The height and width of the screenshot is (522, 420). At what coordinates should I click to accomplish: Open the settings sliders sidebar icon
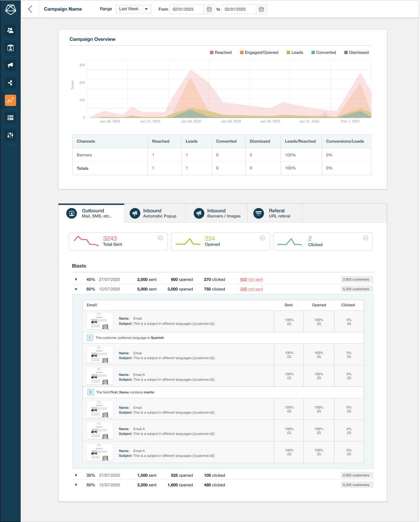11,135
